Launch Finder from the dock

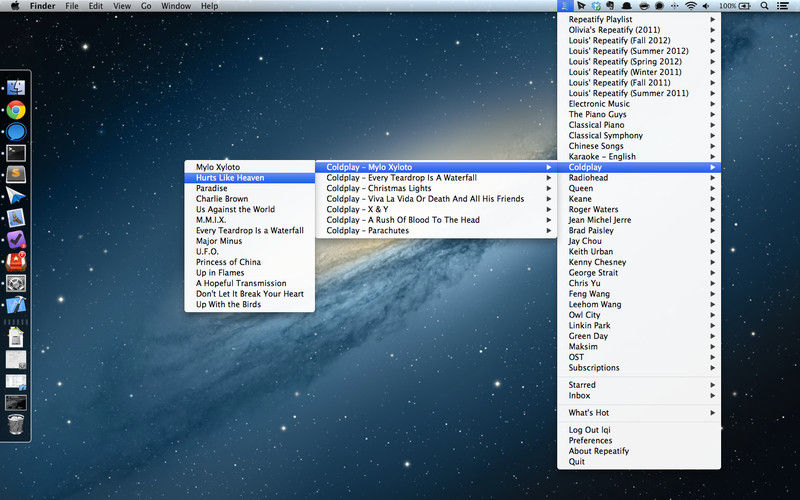tap(16, 88)
